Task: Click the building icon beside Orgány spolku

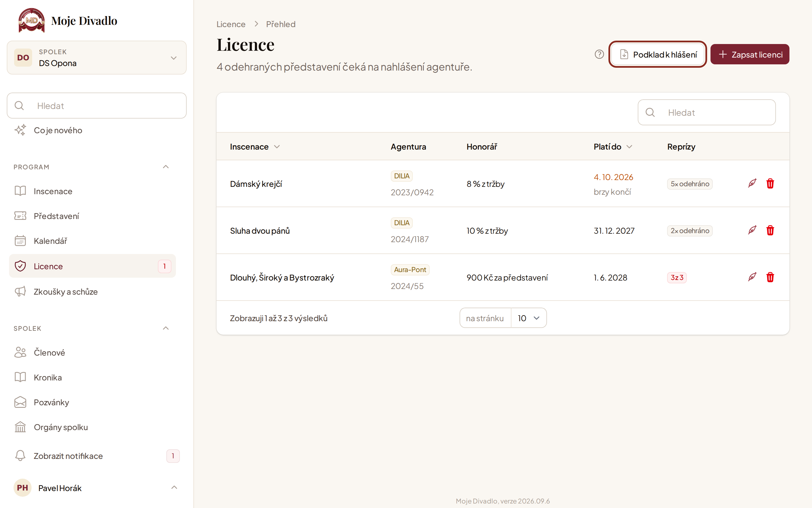Action: pos(20,427)
